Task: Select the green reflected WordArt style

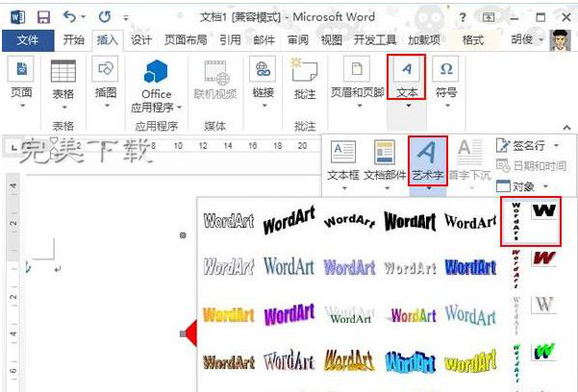Action: 349,315
